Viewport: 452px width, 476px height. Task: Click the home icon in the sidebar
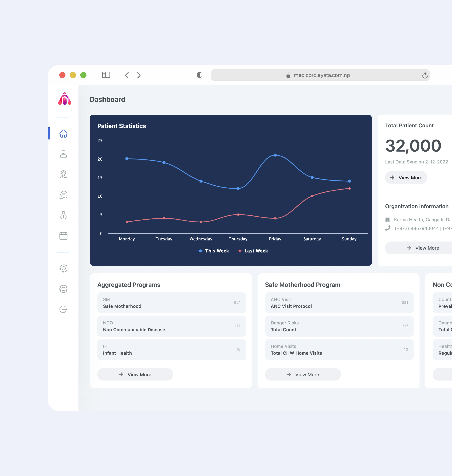63,134
